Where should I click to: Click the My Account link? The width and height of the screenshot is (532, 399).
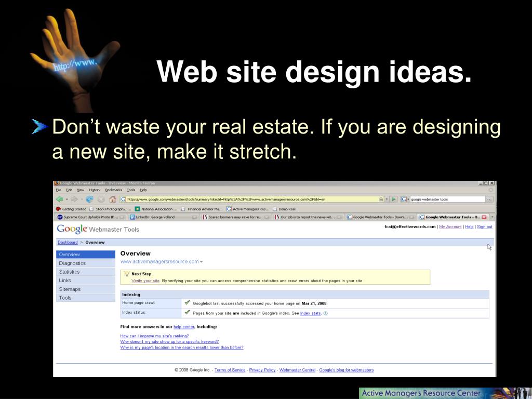tap(450, 227)
